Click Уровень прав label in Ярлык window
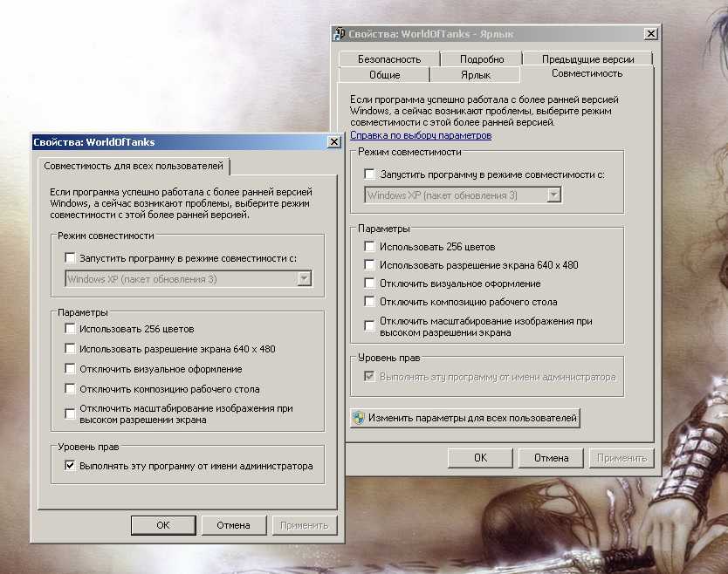The height and width of the screenshot is (574, 728). point(388,358)
